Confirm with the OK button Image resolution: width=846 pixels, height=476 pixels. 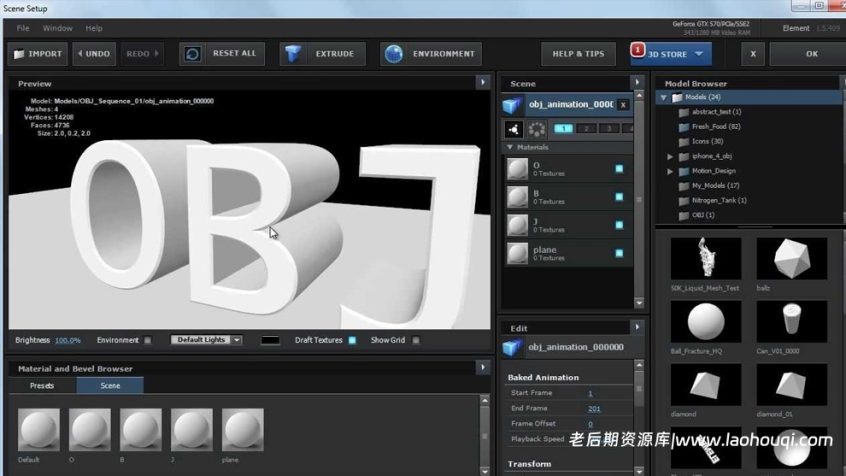point(811,54)
